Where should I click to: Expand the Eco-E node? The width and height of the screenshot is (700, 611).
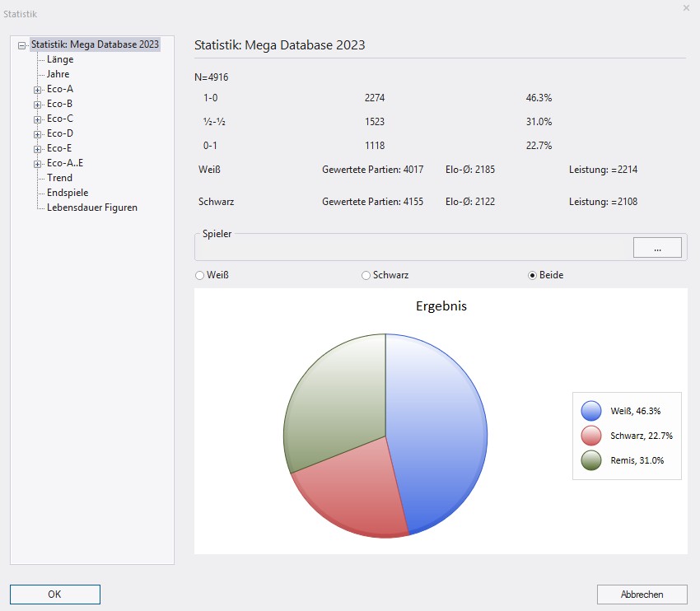(37, 149)
